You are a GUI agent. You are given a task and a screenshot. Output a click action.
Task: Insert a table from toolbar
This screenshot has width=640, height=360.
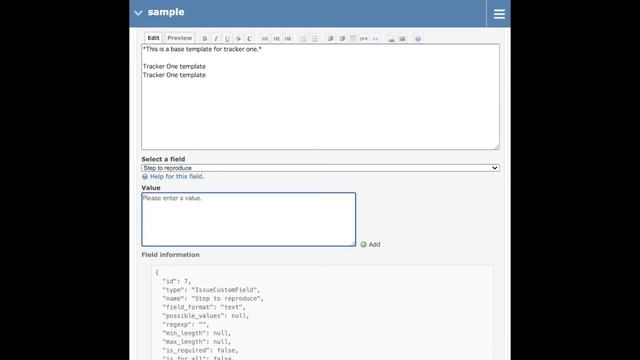pyautogui.click(x=353, y=38)
